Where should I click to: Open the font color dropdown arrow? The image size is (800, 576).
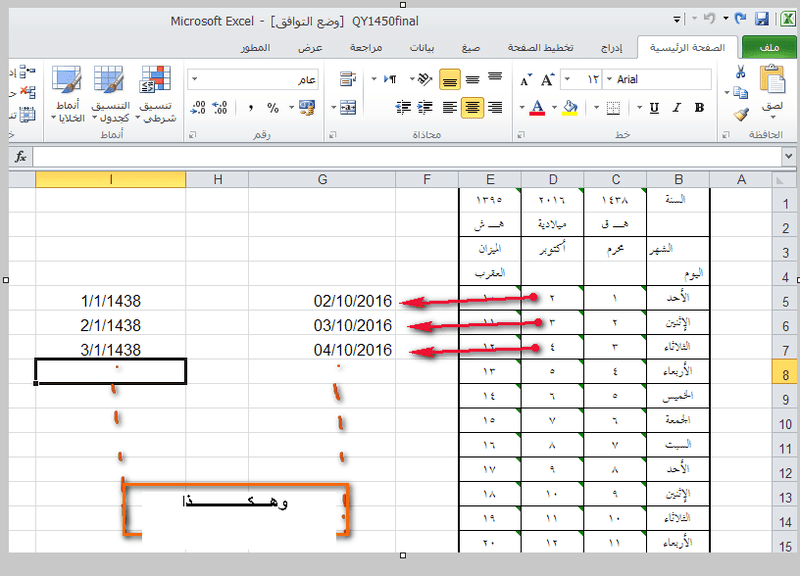pos(552,108)
